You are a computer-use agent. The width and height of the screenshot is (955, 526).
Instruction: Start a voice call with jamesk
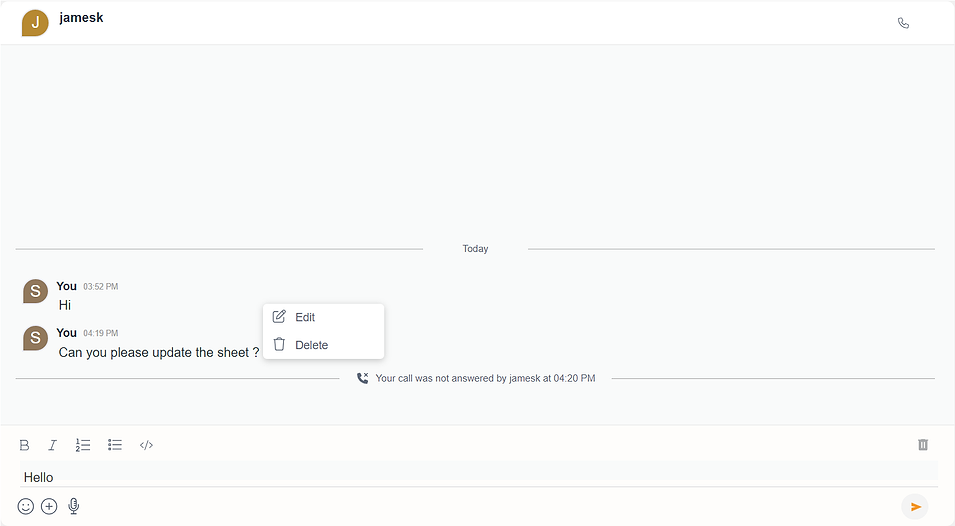[903, 23]
